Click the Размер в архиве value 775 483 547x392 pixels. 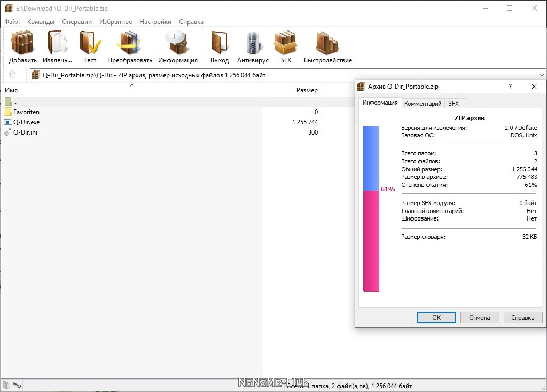click(527, 177)
